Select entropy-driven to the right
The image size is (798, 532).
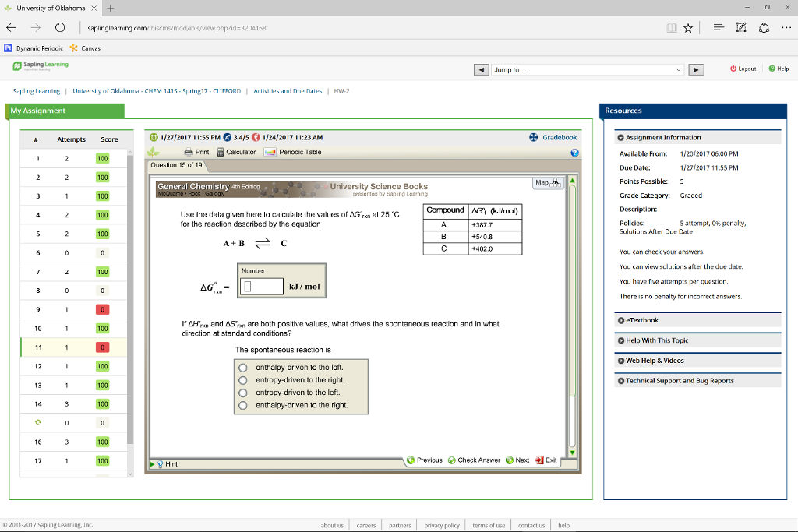point(244,379)
